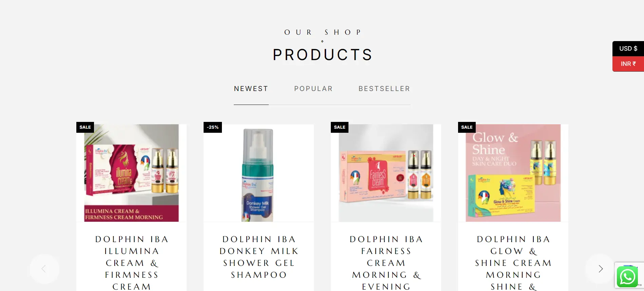Viewport: 644px width, 291px height.
Task: Select the BESTSELLER tab
Action: (384, 89)
